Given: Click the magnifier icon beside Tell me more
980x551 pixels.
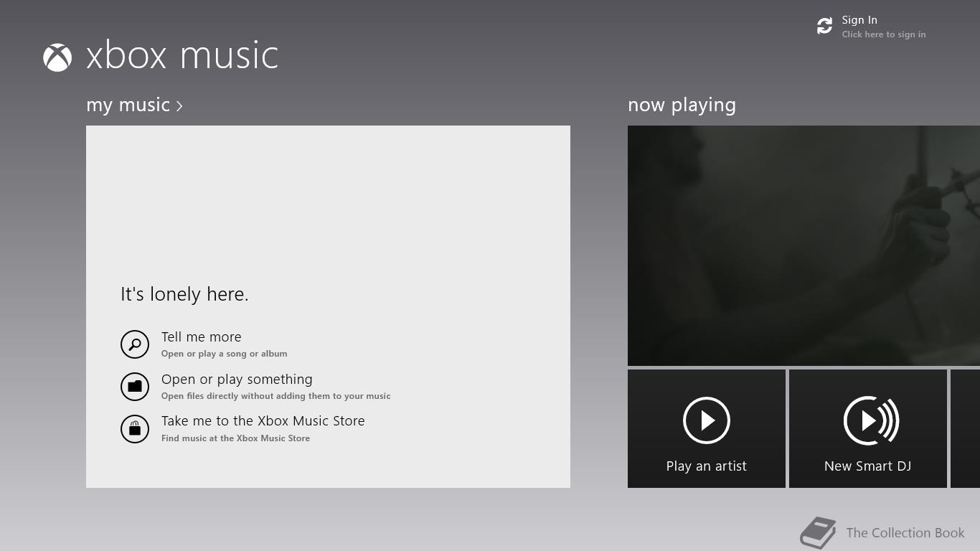Looking at the screenshot, I should click(135, 344).
